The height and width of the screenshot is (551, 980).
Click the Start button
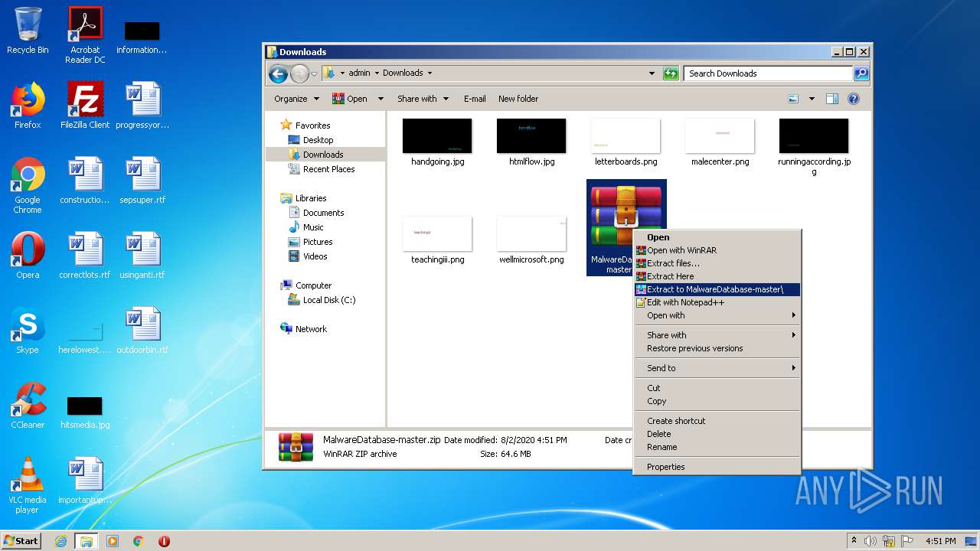point(21,541)
